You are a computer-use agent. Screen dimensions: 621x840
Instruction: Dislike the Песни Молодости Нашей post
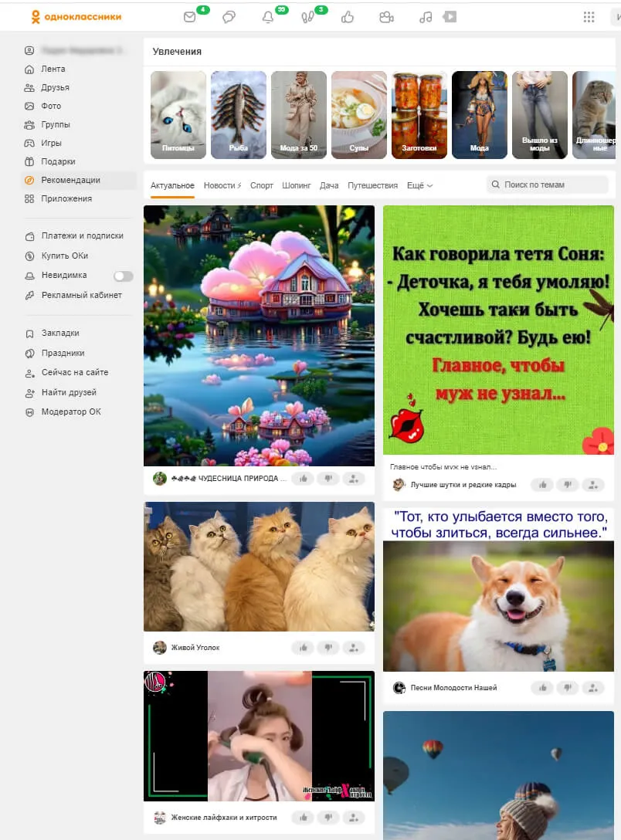pyautogui.click(x=568, y=688)
